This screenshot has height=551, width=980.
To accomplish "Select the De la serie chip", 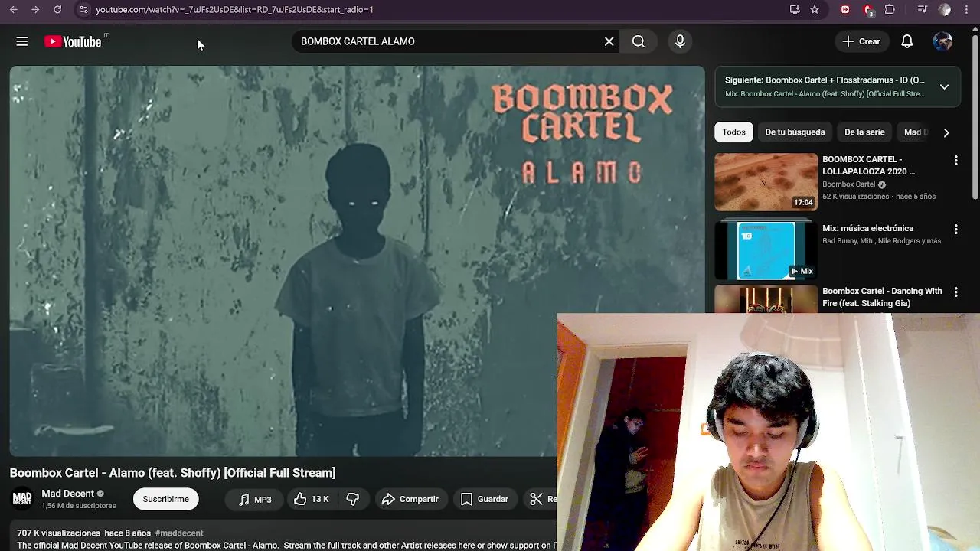I will pyautogui.click(x=864, y=132).
